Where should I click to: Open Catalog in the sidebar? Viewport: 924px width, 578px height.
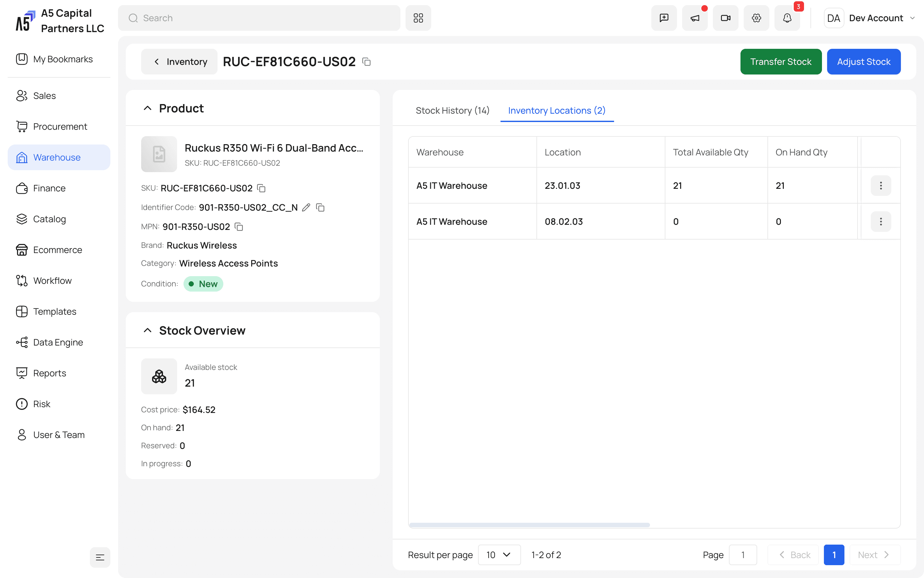click(59, 219)
